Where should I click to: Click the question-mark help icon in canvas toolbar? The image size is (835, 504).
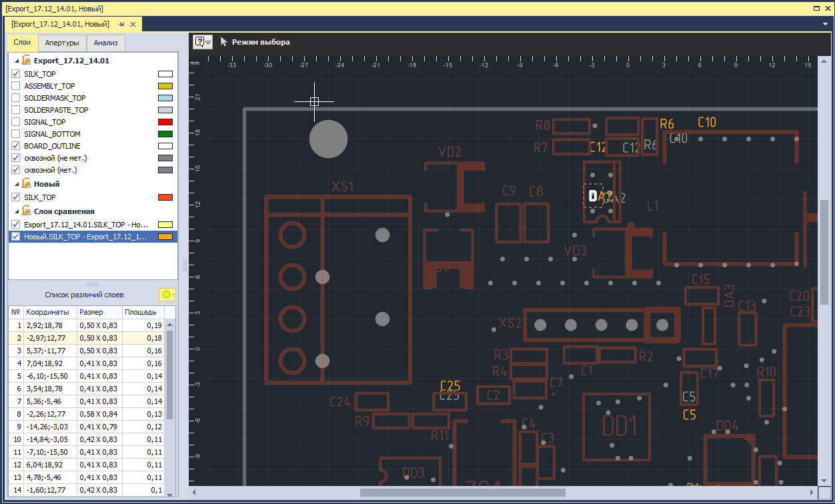point(201,42)
